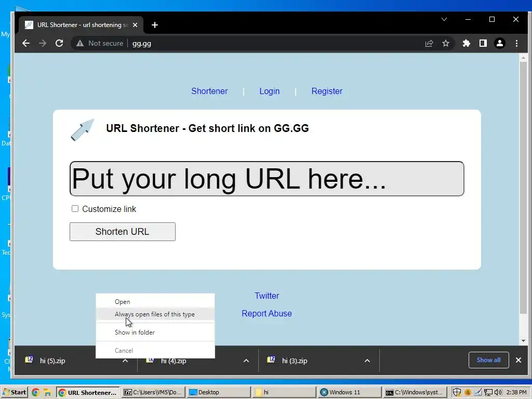Open the Start button
Screen dimensions: 532x399
click(15, 392)
